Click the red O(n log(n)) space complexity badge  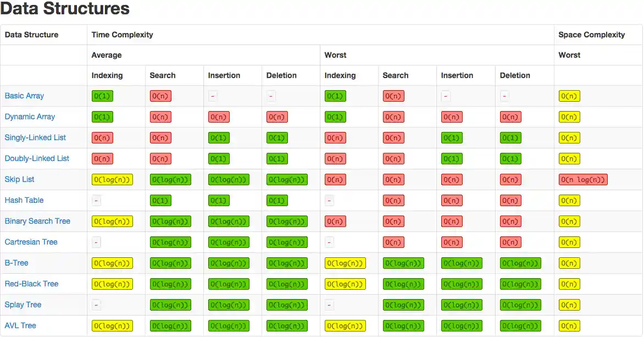583,180
